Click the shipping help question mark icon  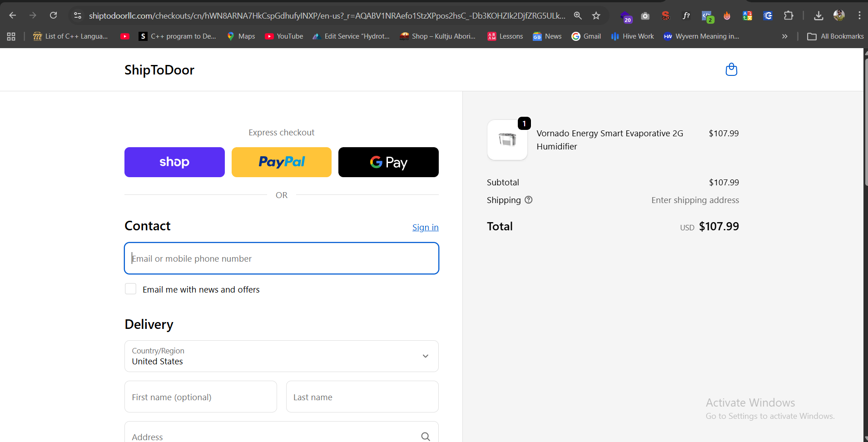pyautogui.click(x=528, y=200)
